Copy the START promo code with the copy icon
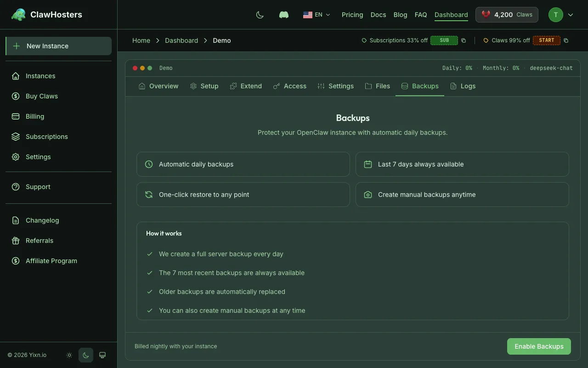The height and width of the screenshot is (368, 588). coord(566,40)
